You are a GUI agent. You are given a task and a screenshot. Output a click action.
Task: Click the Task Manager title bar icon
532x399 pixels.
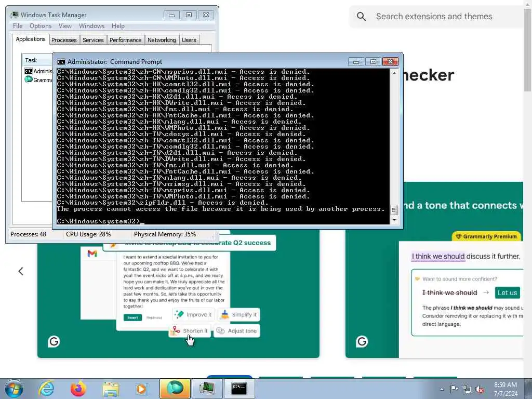pyautogui.click(x=14, y=15)
